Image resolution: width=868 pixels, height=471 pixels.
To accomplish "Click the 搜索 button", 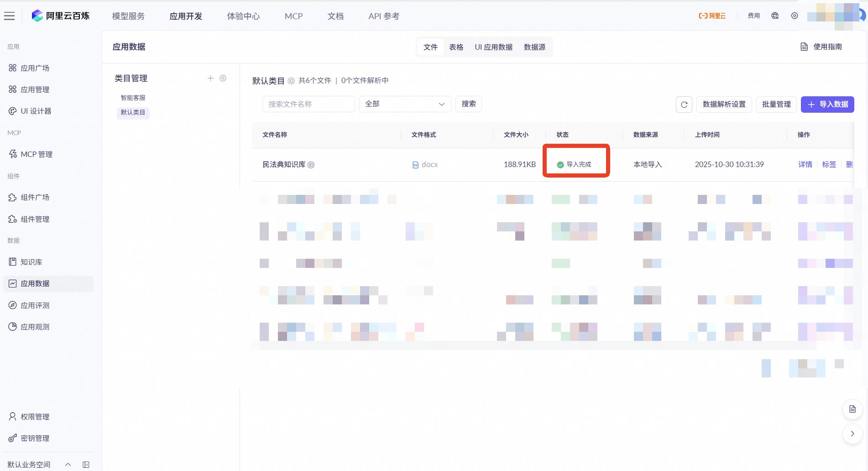I will [x=469, y=104].
